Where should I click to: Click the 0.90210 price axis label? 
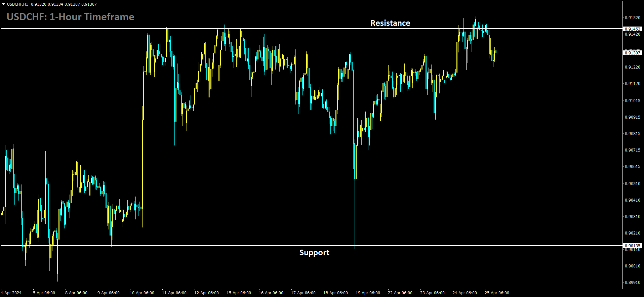[x=632, y=233]
